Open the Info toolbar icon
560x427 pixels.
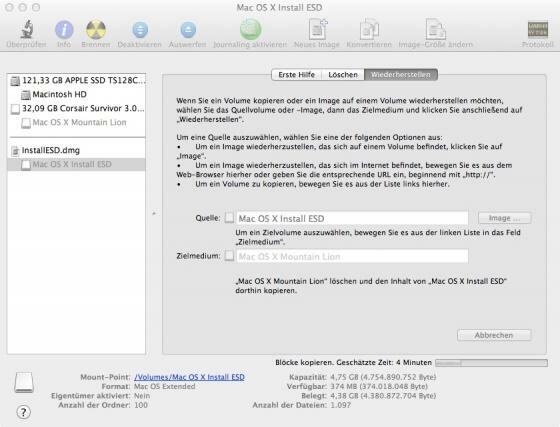click(x=64, y=29)
